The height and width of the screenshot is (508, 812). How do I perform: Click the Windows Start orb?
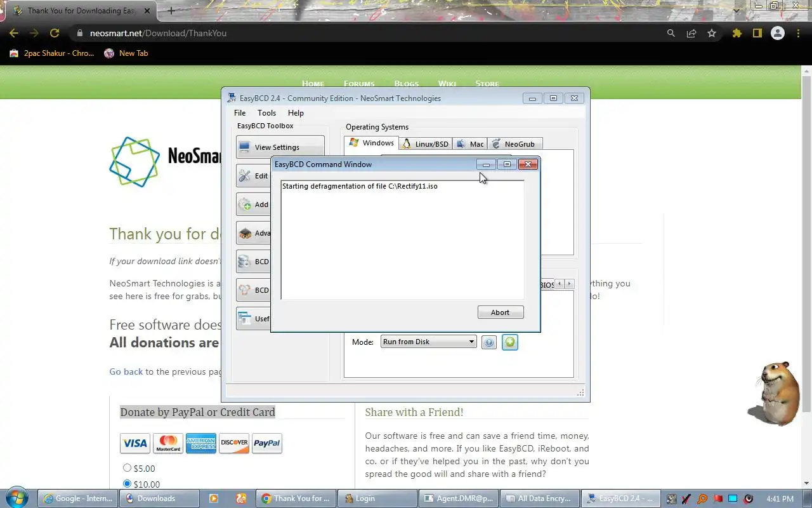point(17,498)
